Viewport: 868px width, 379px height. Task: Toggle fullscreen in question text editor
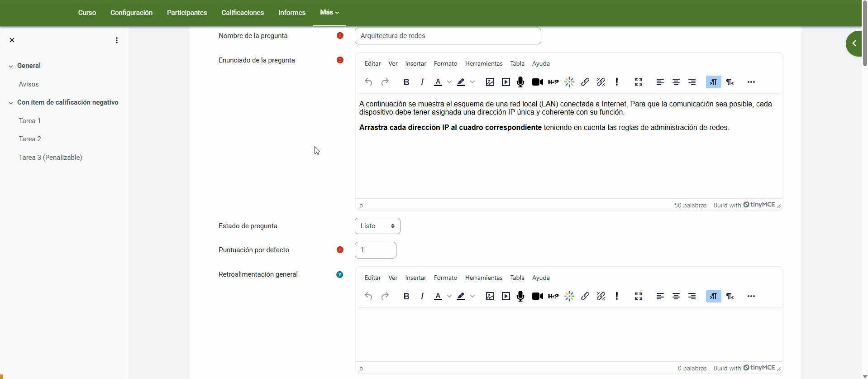point(639,82)
